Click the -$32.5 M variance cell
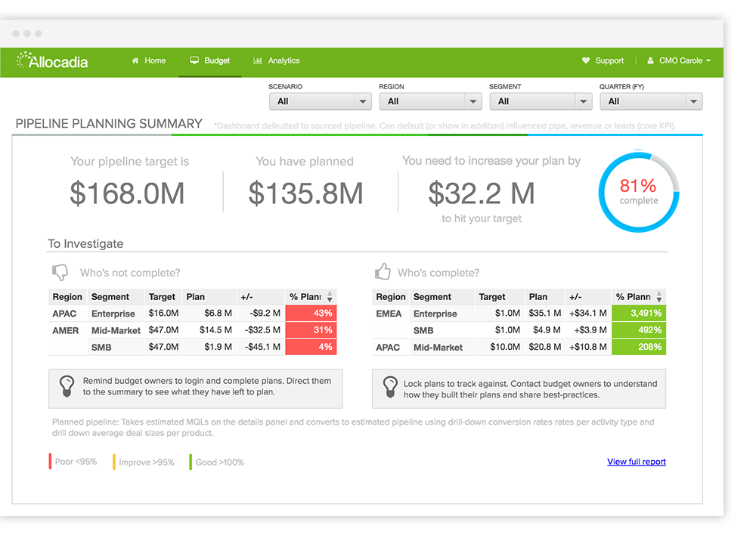The image size is (756, 538). [262, 329]
